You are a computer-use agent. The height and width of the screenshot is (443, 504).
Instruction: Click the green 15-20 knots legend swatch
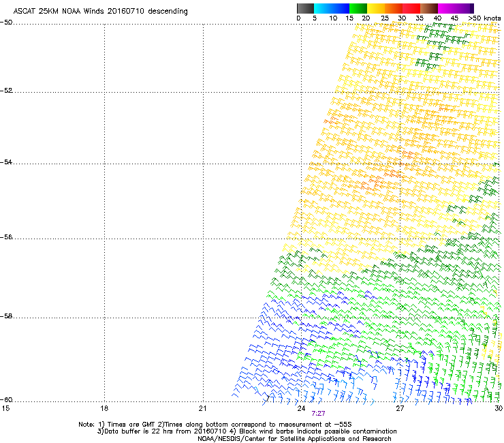point(358,8)
